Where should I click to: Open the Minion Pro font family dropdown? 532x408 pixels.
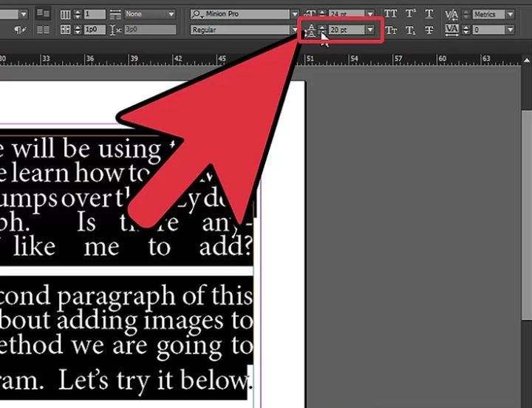click(x=295, y=14)
